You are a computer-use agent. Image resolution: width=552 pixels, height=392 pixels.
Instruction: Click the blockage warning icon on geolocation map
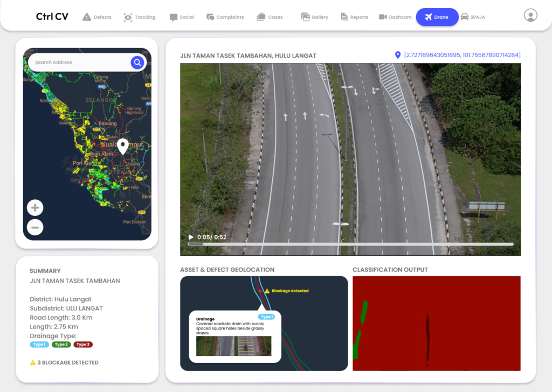266,291
